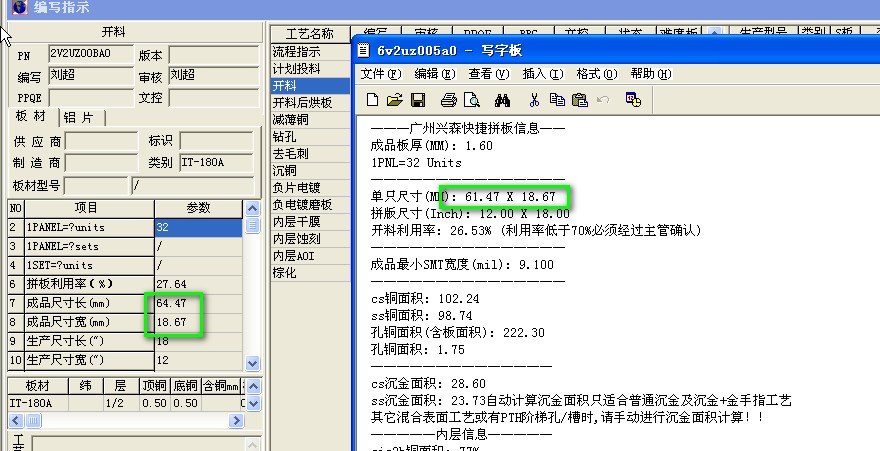Image resolution: width=880 pixels, height=451 pixels.
Task: Save the WordPad document using floppy icon
Action: tap(418, 100)
